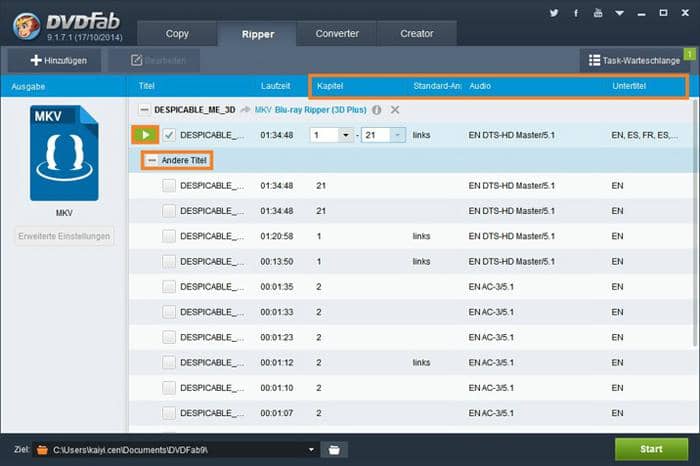The width and height of the screenshot is (700, 466).
Task: Show info for the Blu-ray source
Action: tap(377, 110)
